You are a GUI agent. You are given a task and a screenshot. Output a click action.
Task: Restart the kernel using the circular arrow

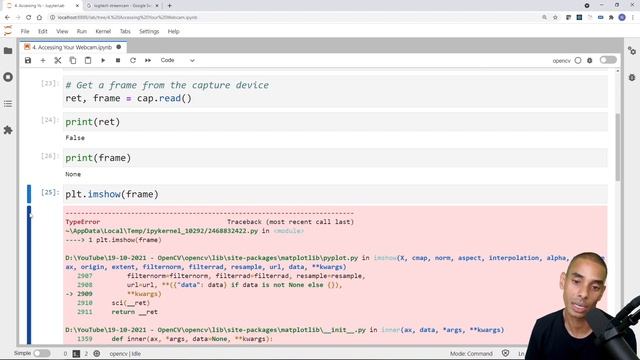point(133,60)
